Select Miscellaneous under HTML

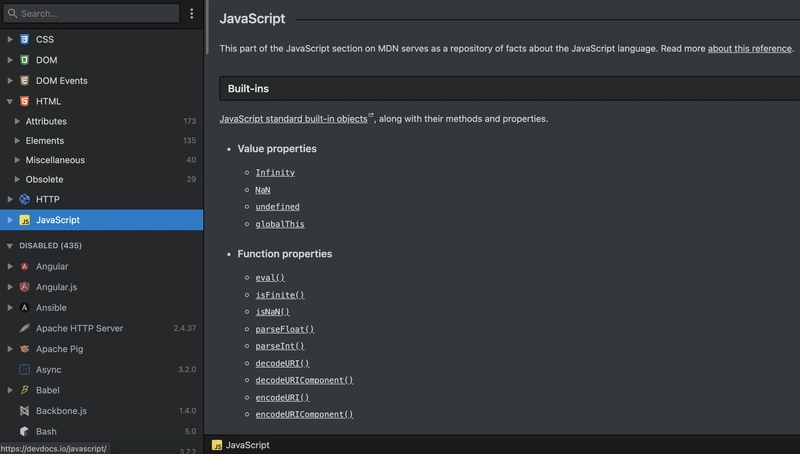pyautogui.click(x=102, y=160)
